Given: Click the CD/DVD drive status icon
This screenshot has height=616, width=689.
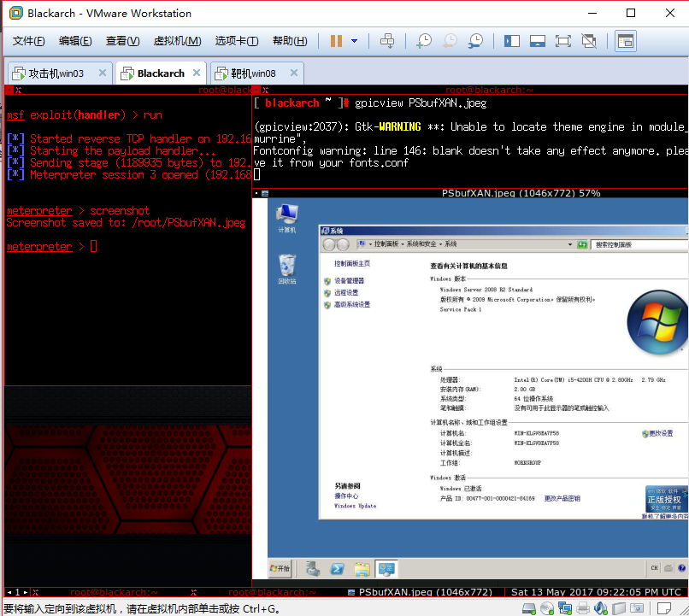Looking at the screenshot, I should [x=547, y=608].
